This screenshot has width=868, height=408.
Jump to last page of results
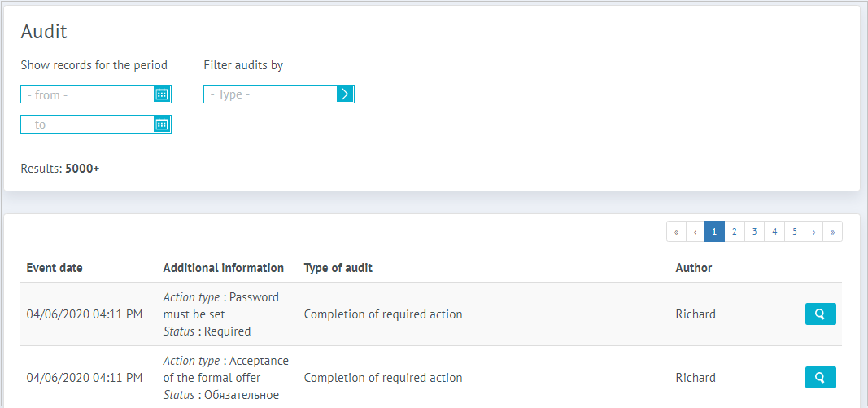point(832,232)
